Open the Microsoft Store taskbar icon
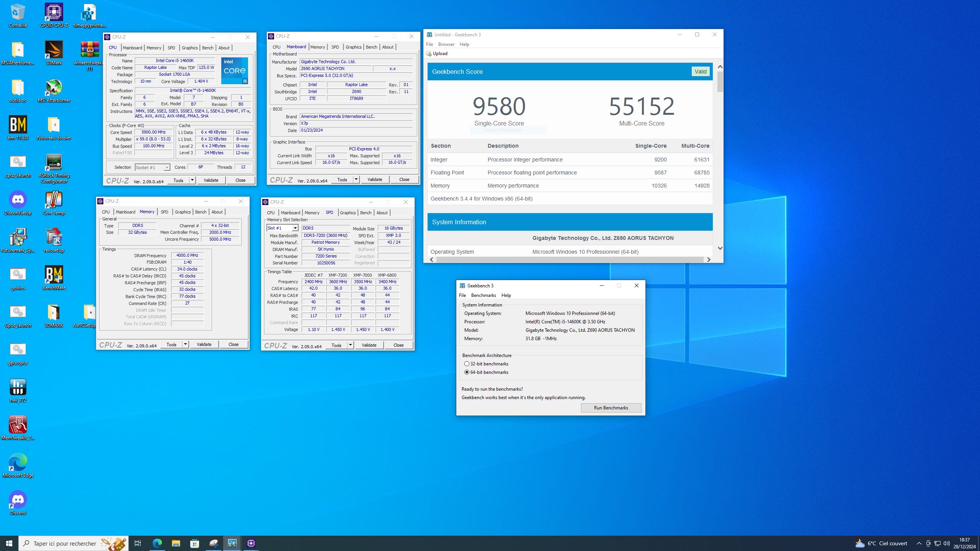This screenshot has height=551, width=980. point(194,543)
